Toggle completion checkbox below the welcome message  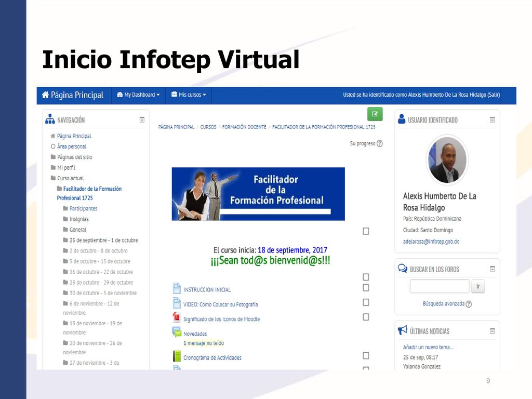point(366,277)
